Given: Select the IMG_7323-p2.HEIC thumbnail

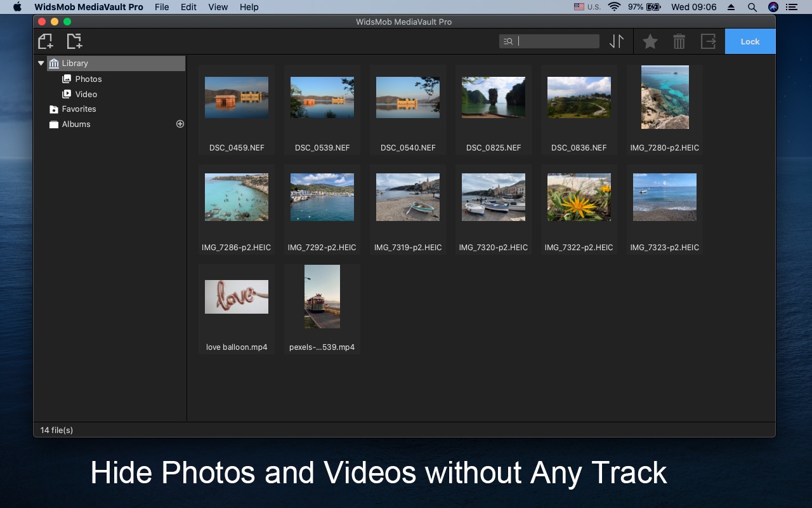Looking at the screenshot, I should tap(665, 197).
